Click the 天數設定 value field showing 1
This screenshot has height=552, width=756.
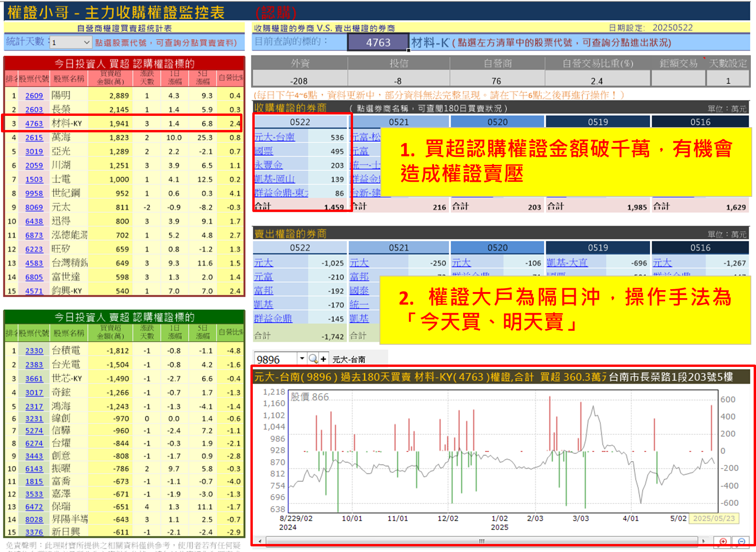tap(728, 81)
